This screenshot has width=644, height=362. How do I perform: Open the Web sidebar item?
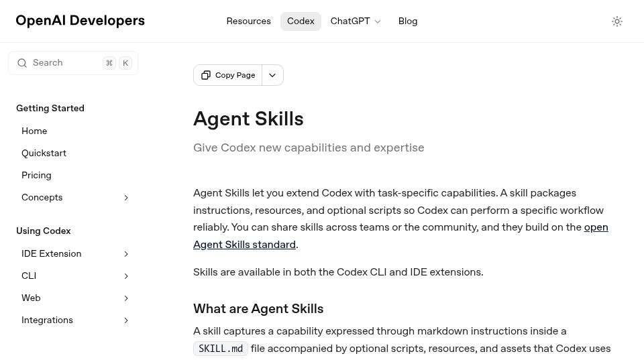point(31,298)
